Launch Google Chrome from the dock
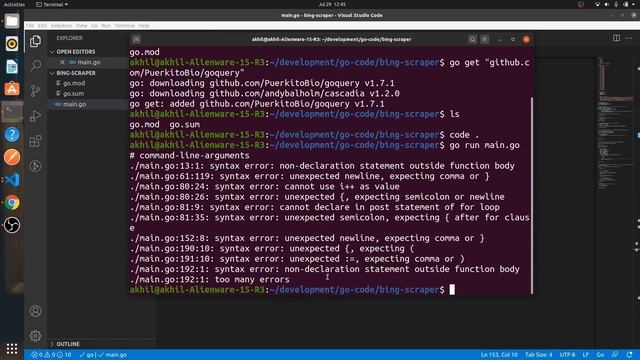 (12, 202)
